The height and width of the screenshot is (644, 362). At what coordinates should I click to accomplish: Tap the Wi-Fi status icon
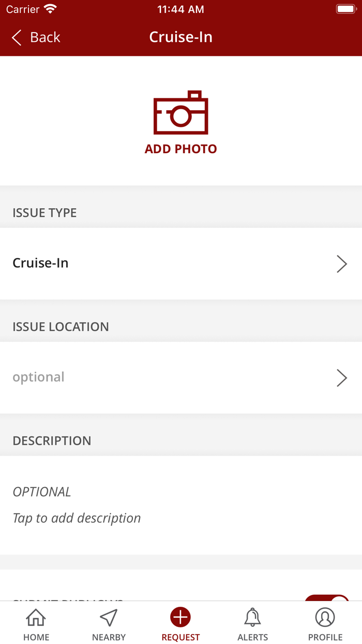(50, 9)
